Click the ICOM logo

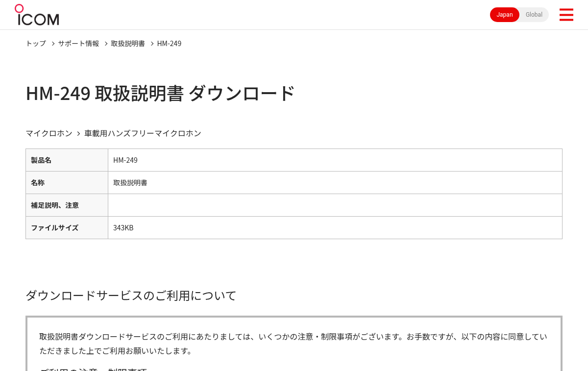(37, 15)
